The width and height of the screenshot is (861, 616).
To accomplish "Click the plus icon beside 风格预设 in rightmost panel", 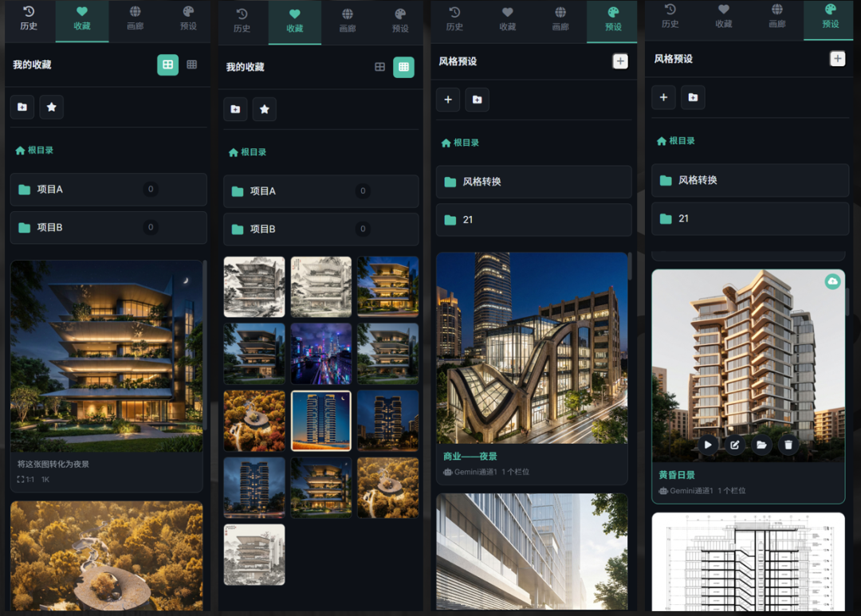I will (837, 58).
